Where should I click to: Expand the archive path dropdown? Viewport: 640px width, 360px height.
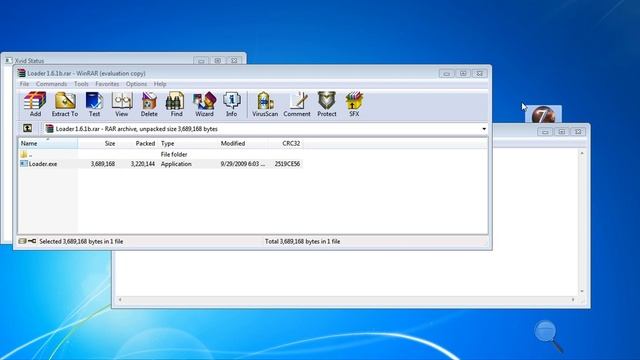[x=484, y=129]
